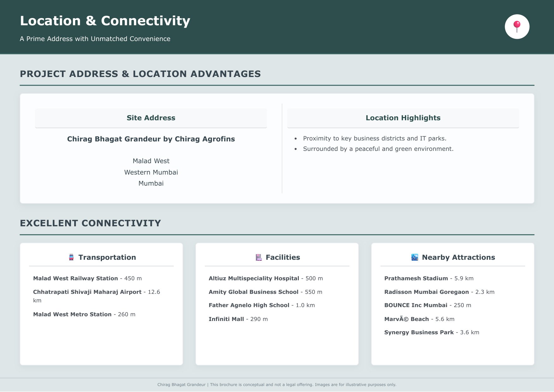Click Amity Global Business School entry
The image size is (554, 392).
click(x=265, y=292)
